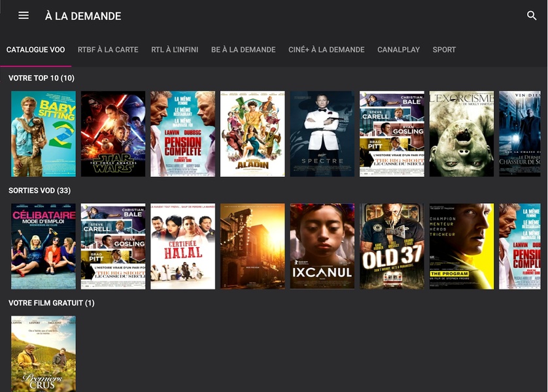Viewport: 548px width, 392px height.
Task: Click the search magnifier icon
Action: [x=532, y=16]
